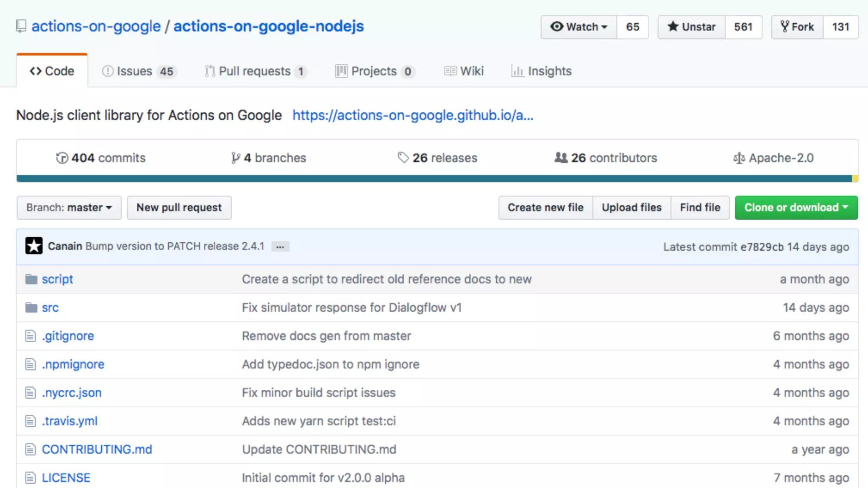Open the Clone or download dropdown
The height and width of the screenshot is (488, 868).
click(x=796, y=208)
